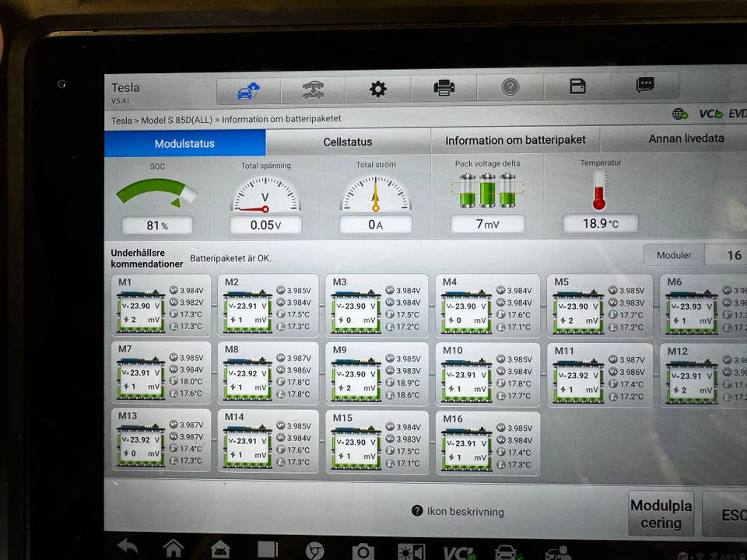The height and width of the screenshot is (560, 747).
Task: Open the settings gear in the toolbar
Action: (378, 89)
